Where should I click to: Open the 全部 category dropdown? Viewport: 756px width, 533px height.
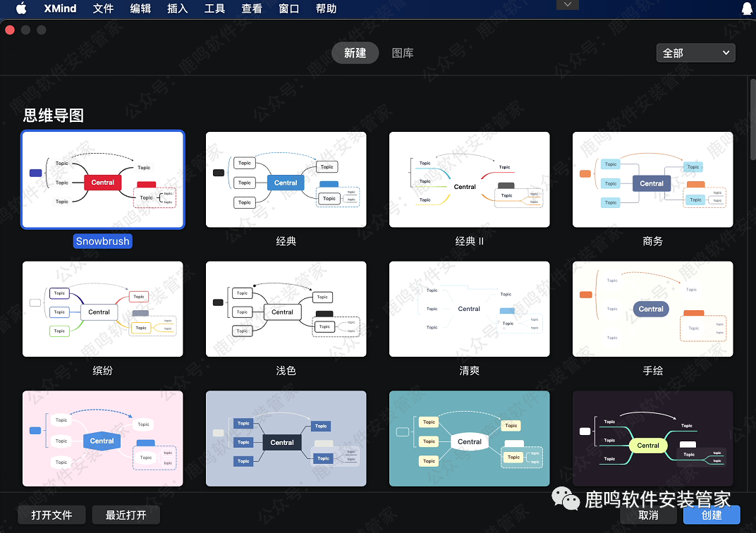click(695, 53)
